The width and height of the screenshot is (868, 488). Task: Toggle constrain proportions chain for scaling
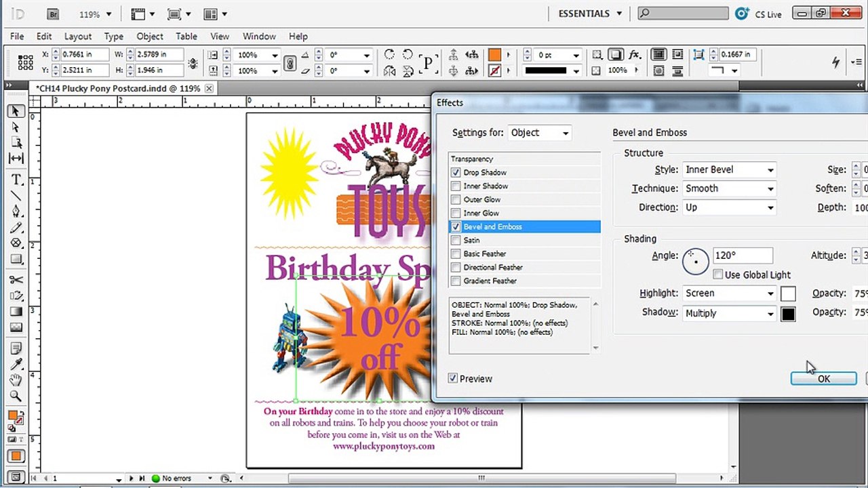[x=290, y=63]
